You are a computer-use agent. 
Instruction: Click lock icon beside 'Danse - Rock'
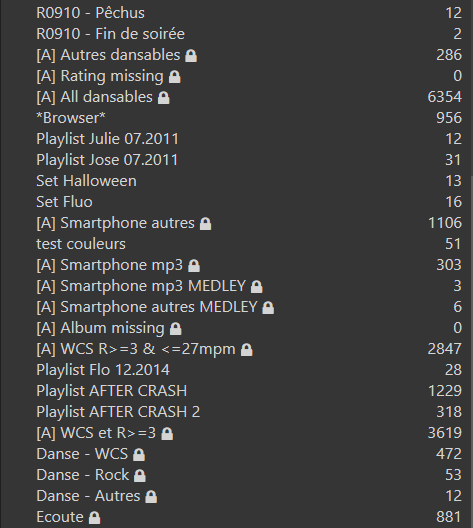(140, 475)
